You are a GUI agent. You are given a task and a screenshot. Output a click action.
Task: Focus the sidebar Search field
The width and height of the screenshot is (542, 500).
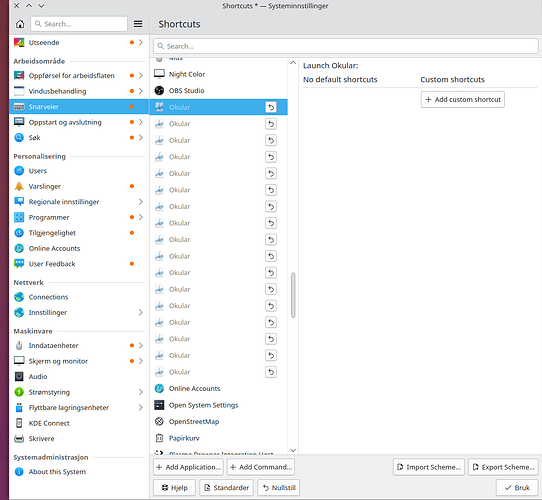point(79,24)
